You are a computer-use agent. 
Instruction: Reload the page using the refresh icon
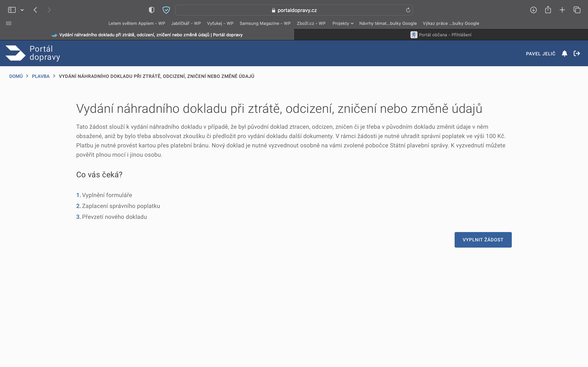click(408, 10)
